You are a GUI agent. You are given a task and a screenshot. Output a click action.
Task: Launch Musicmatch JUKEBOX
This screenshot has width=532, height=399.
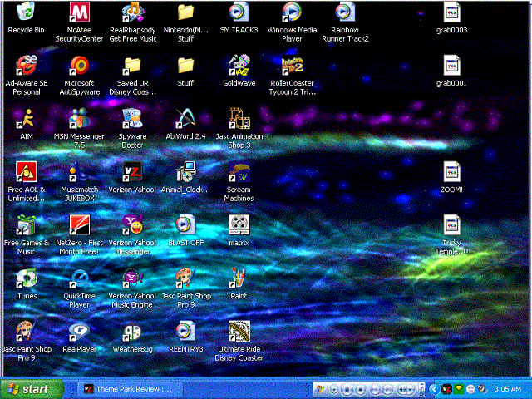point(80,182)
